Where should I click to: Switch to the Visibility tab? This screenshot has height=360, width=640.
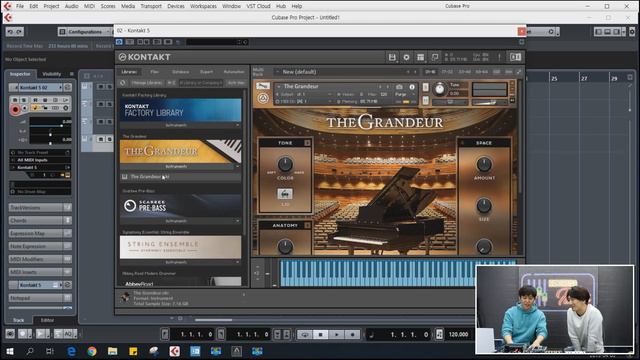52,74
